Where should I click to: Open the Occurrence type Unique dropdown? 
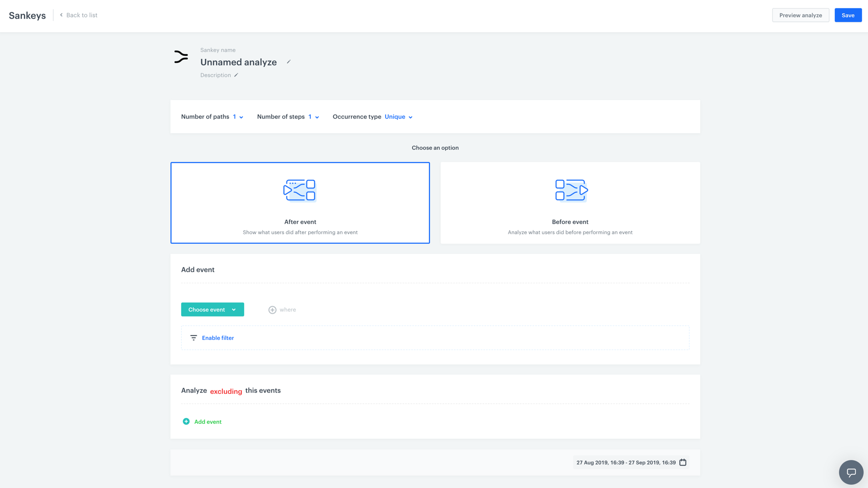[398, 117]
